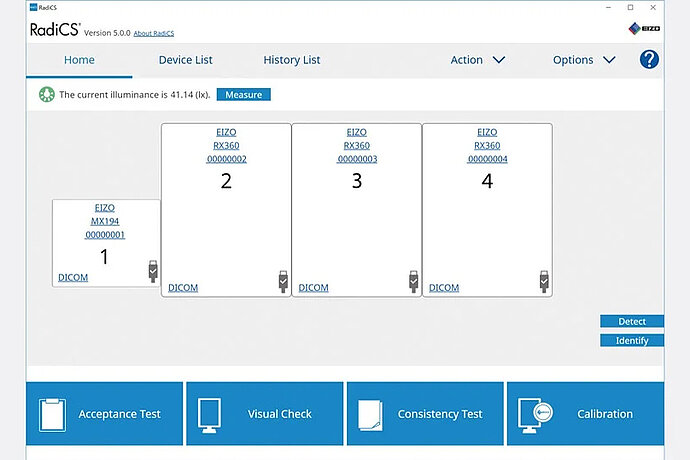Click the DICOM link on monitor 4
The width and height of the screenshot is (690, 460).
click(444, 288)
